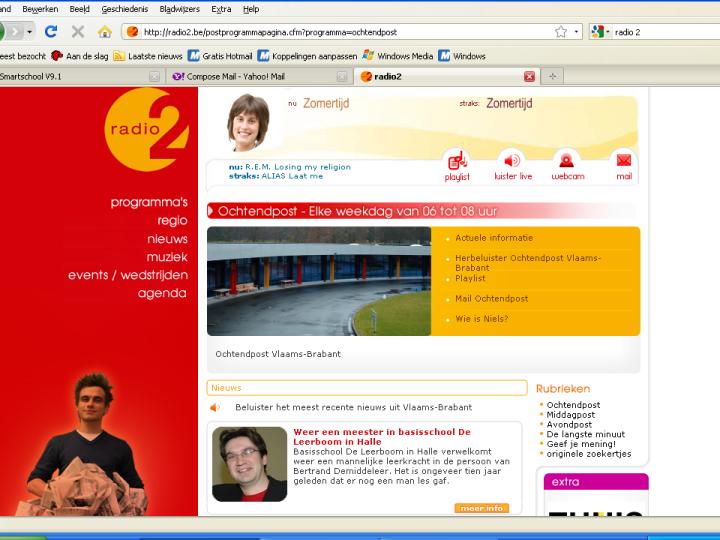The width and height of the screenshot is (720, 540).
Task: Click the site icon in the address bar
Action: coord(132,32)
